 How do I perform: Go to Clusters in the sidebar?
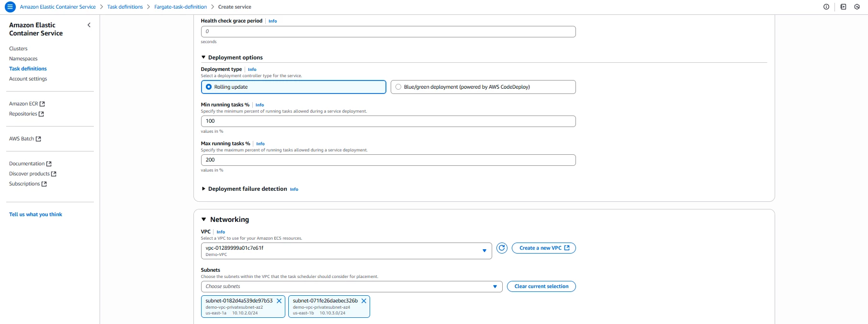point(18,48)
